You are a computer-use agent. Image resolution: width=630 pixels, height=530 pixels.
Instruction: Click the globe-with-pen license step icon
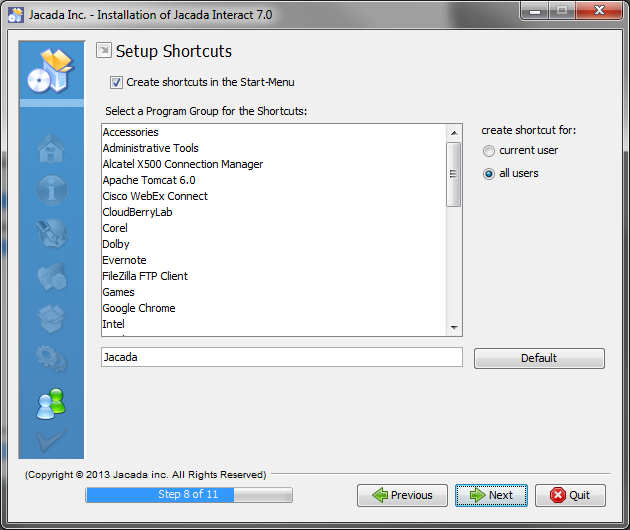(52, 233)
